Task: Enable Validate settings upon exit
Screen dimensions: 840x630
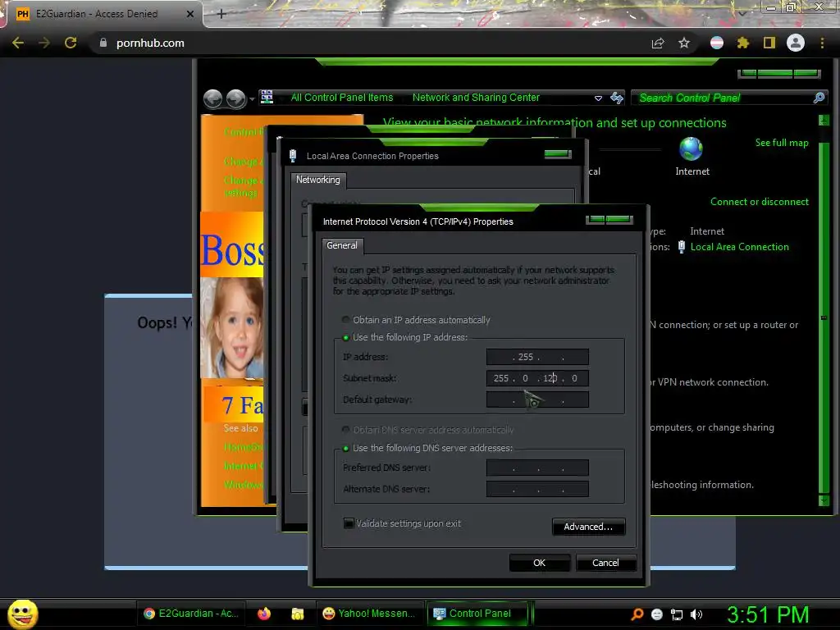Action: tap(349, 523)
